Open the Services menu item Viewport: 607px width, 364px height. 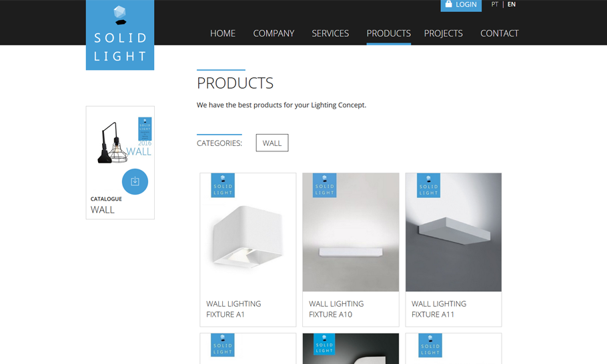click(x=330, y=33)
